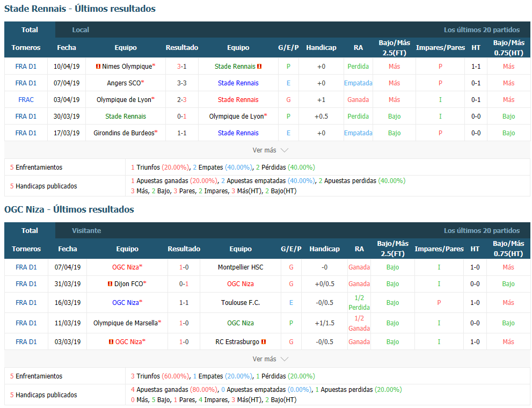
Task: Open 'Los últimos 20 partidos' in Stade Rennais table
Action: pyautogui.click(x=482, y=30)
